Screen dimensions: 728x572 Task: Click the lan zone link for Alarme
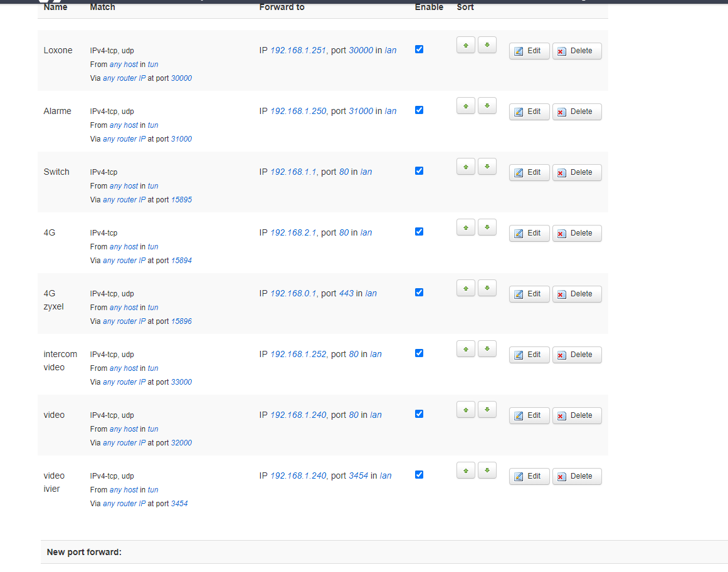point(390,112)
